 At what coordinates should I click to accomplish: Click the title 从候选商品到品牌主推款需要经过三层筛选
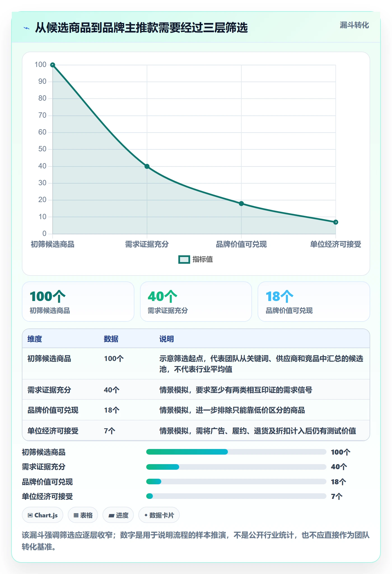(x=141, y=28)
